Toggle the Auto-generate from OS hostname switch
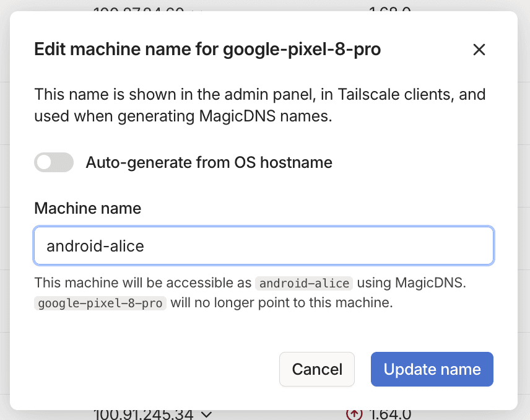Screen dimensions: 530x420 click(x=54, y=162)
